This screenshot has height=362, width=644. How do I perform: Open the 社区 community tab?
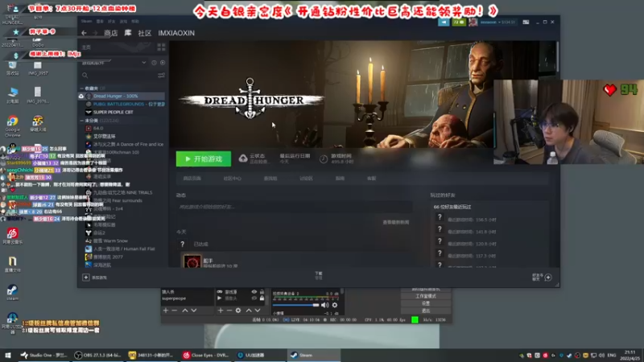[x=145, y=33]
